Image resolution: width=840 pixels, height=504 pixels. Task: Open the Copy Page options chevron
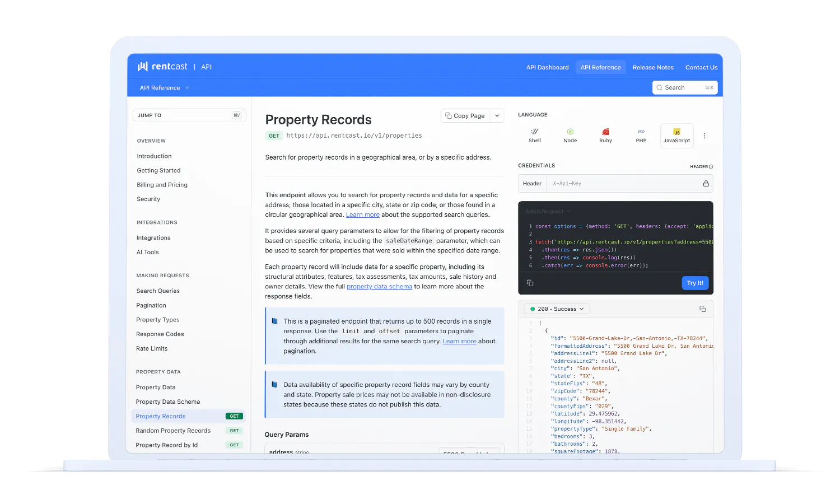click(x=497, y=116)
